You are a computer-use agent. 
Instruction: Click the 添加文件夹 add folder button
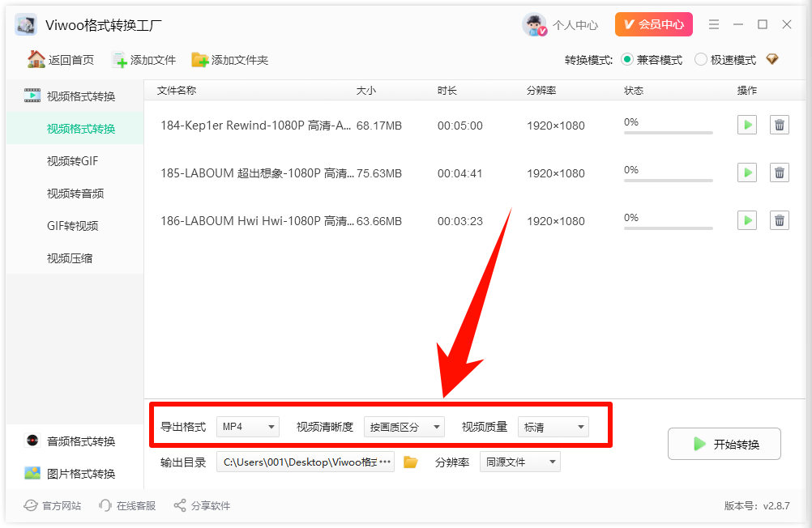(x=230, y=60)
